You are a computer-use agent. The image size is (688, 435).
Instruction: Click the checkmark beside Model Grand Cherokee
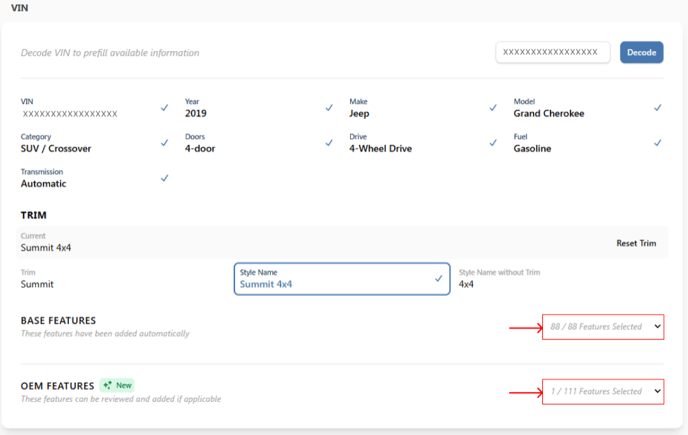click(x=658, y=108)
